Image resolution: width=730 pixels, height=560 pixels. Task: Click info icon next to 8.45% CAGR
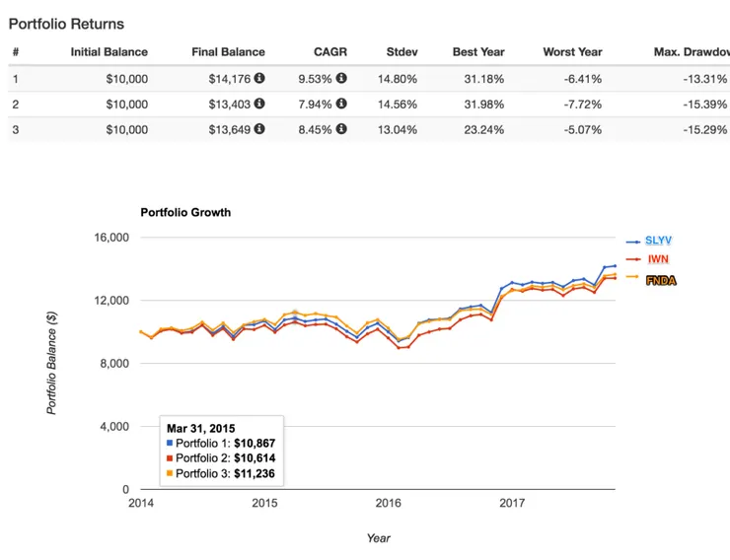pyautogui.click(x=341, y=129)
